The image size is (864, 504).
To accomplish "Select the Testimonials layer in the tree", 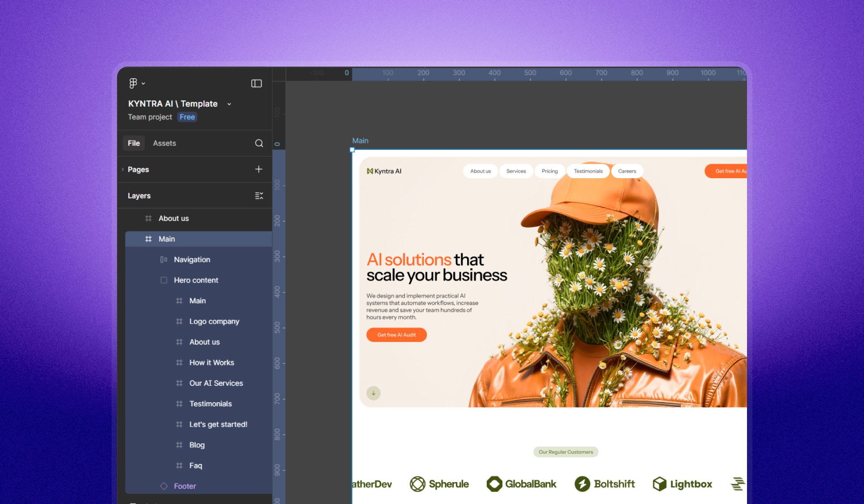I will click(210, 404).
